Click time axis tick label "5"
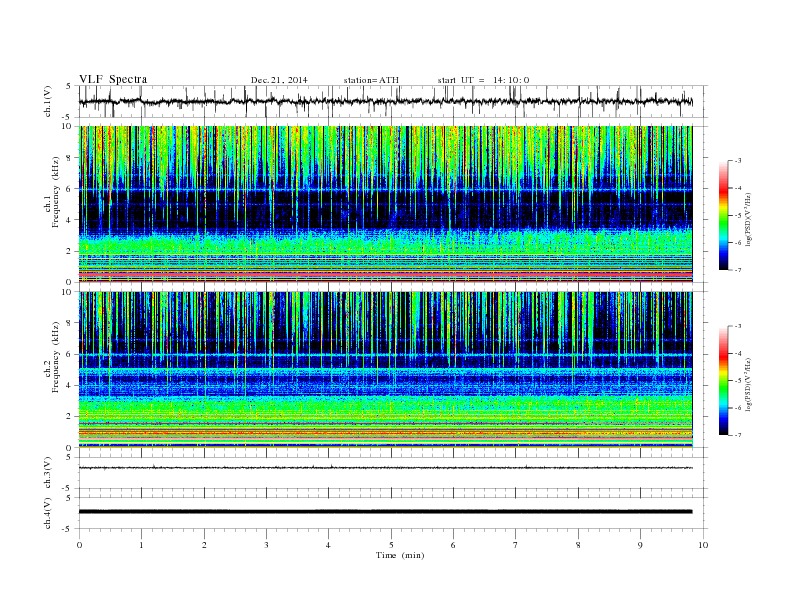Screen dimensions: 792x612 (x=391, y=545)
